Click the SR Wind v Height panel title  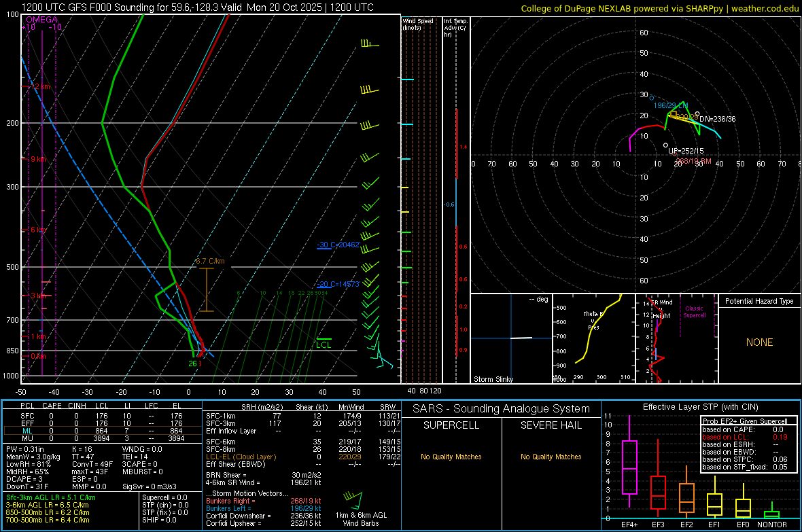(661, 309)
